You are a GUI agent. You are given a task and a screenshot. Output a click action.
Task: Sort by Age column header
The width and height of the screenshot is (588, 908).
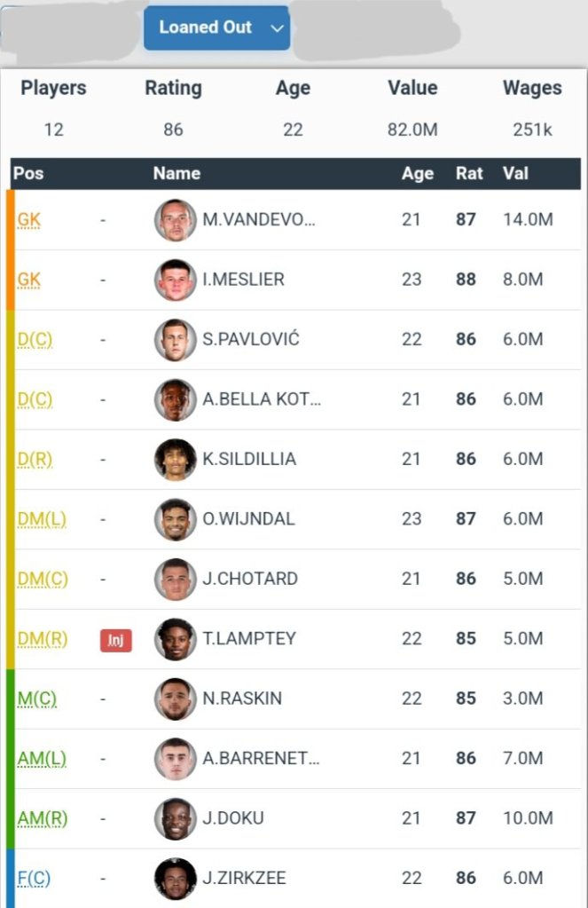point(417,173)
